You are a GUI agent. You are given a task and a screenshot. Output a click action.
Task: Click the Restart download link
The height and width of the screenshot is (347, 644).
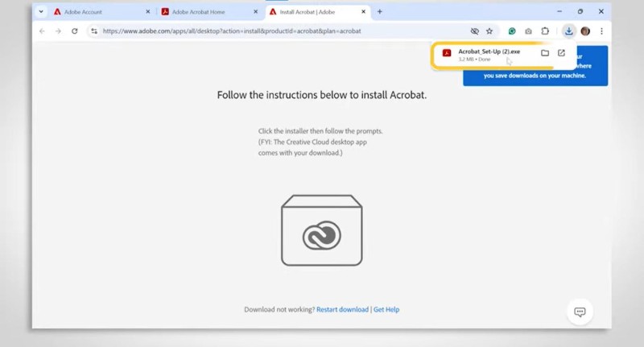(343, 310)
